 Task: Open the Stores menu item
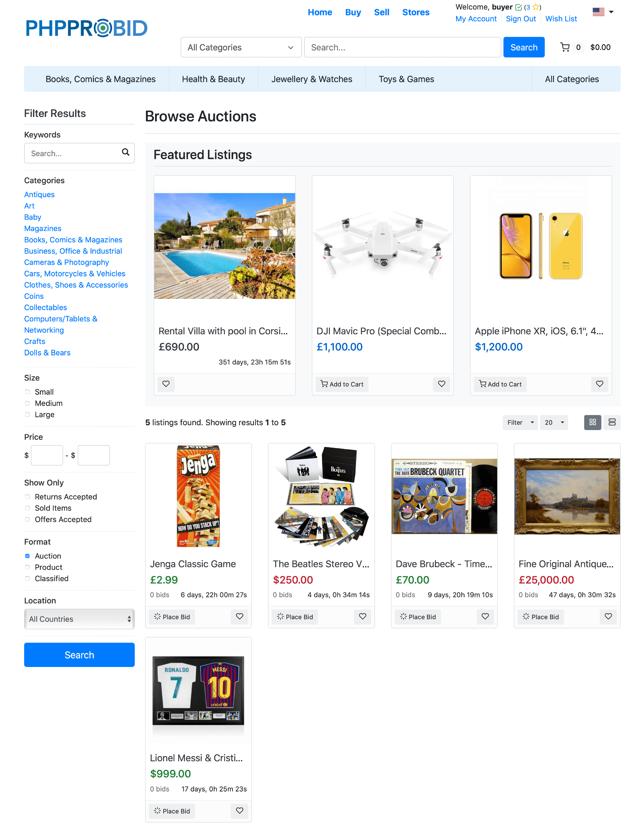tap(415, 12)
